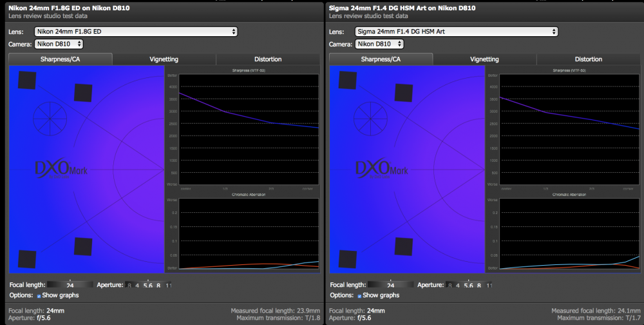Click the Focal length slider in the Nikon panel
644x325 pixels.
coord(70,284)
